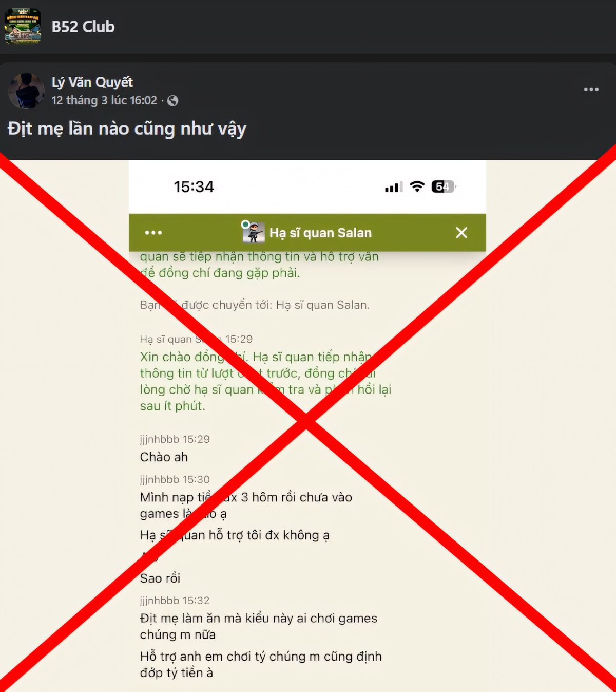616x692 pixels.
Task: Open the attached chat screenshot image
Action: point(308,426)
